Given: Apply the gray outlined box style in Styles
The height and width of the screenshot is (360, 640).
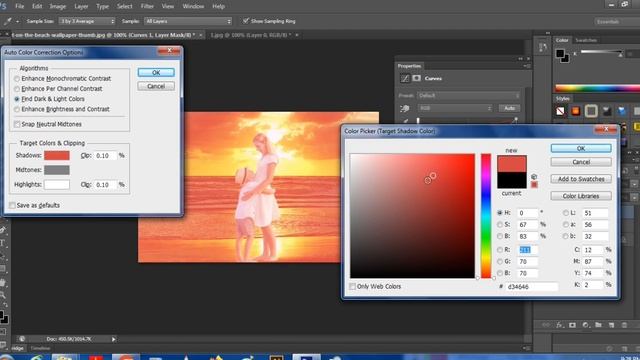Looking at the screenshot, I should 591,111.
